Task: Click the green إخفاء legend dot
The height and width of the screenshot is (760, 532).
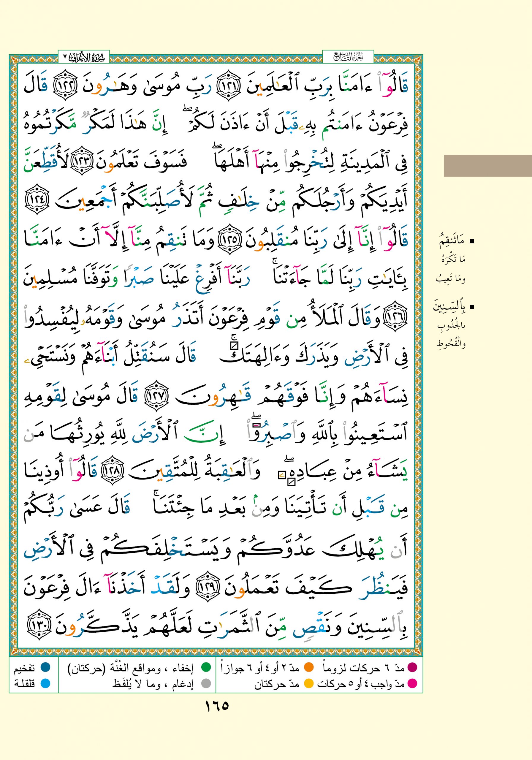Action: tap(206, 668)
